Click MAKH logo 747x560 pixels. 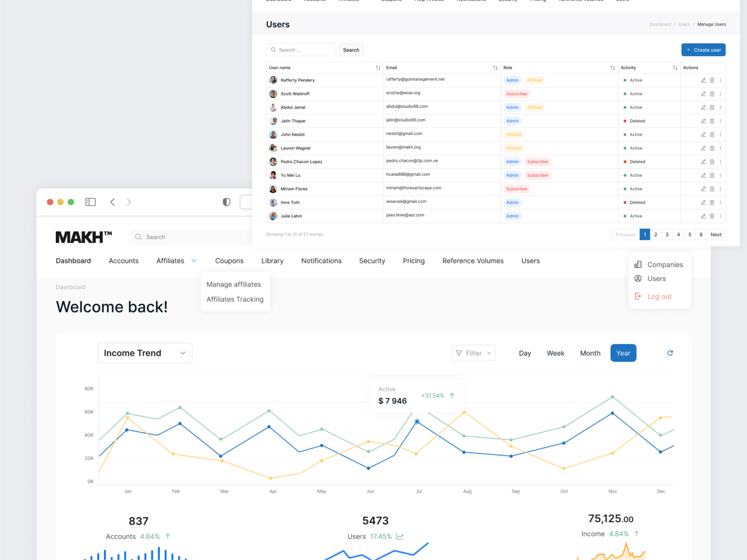[83, 237]
